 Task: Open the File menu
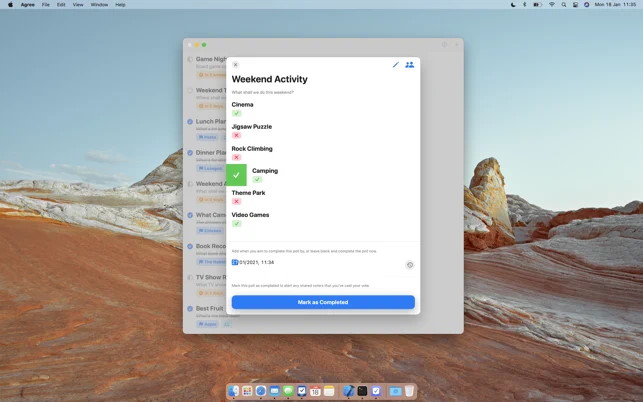tap(46, 5)
